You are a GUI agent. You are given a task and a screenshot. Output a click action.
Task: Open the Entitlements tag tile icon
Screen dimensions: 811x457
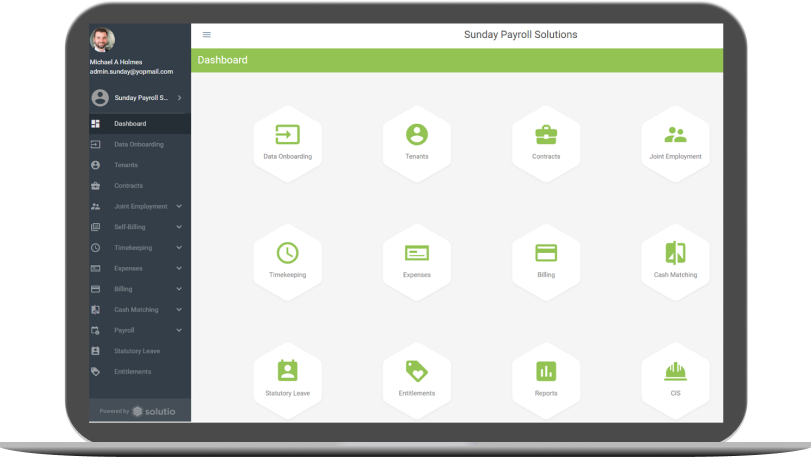pos(417,371)
